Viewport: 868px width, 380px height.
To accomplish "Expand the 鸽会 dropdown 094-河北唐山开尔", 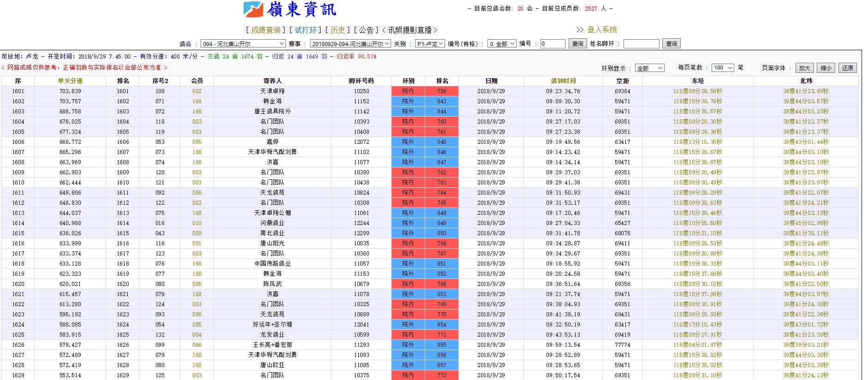I will tap(244, 44).
